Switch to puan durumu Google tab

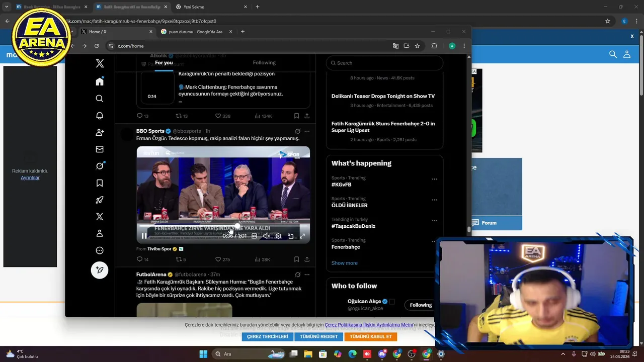pyautogui.click(x=196, y=32)
